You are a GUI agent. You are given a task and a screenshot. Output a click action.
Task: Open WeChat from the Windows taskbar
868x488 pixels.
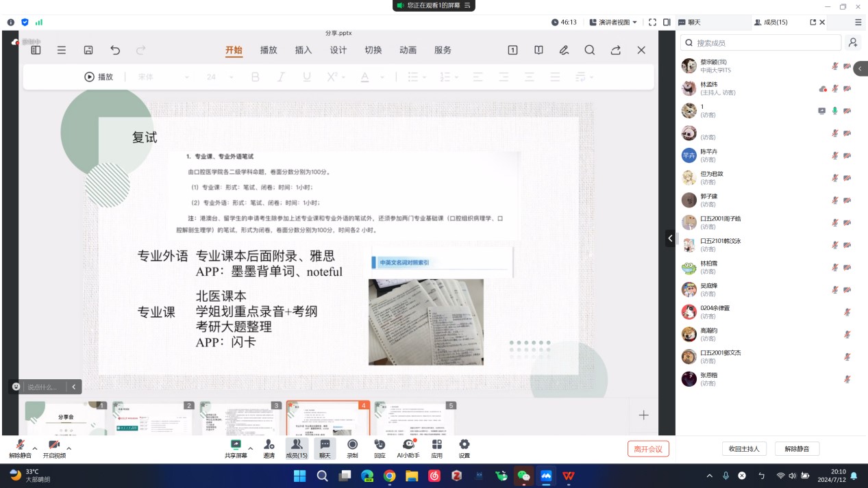coord(524,476)
